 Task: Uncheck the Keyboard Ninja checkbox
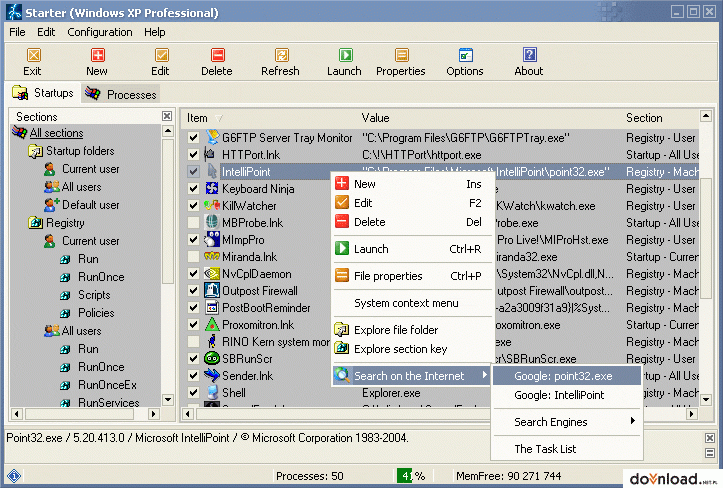click(x=194, y=188)
